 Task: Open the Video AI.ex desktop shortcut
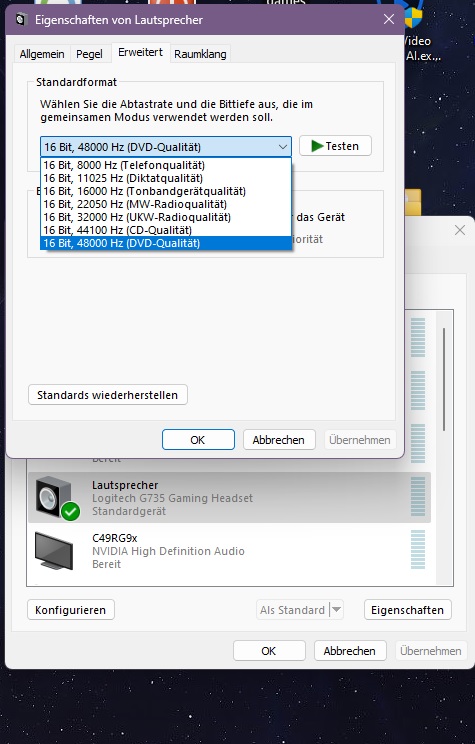point(422,33)
